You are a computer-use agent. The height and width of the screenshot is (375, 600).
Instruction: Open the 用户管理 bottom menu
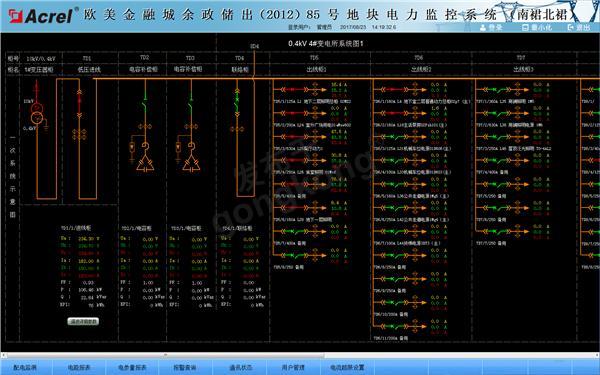click(x=293, y=367)
